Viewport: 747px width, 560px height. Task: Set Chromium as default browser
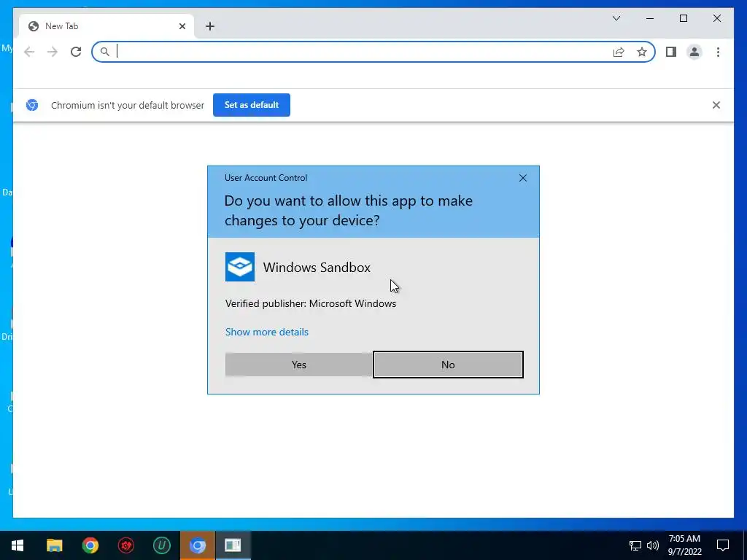252,105
